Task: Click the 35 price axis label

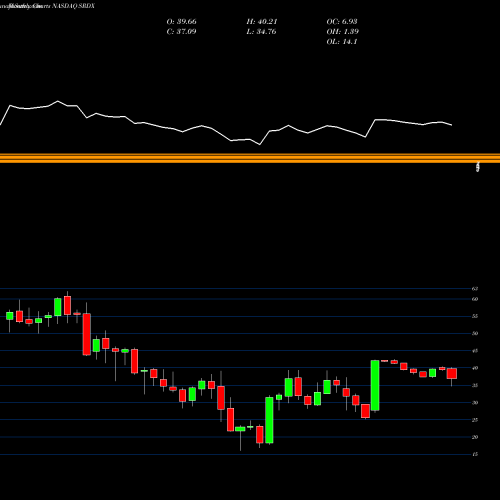Action: [475, 385]
